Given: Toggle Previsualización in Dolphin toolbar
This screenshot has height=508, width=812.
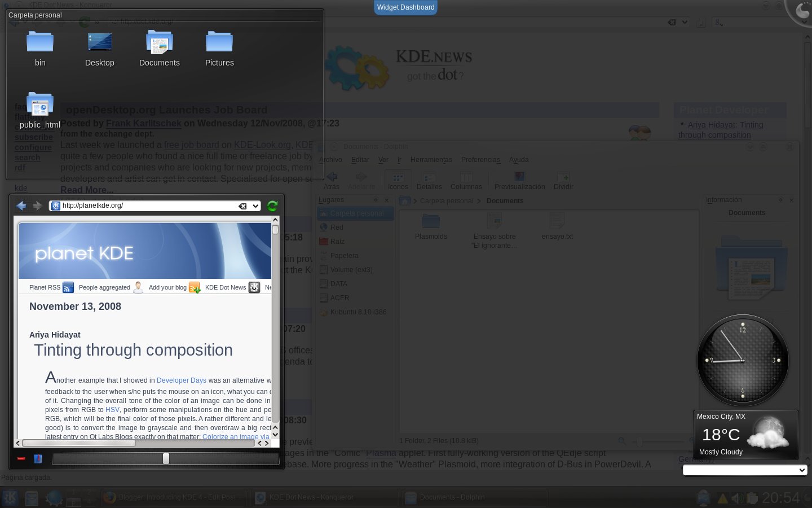Looking at the screenshot, I should (x=519, y=181).
